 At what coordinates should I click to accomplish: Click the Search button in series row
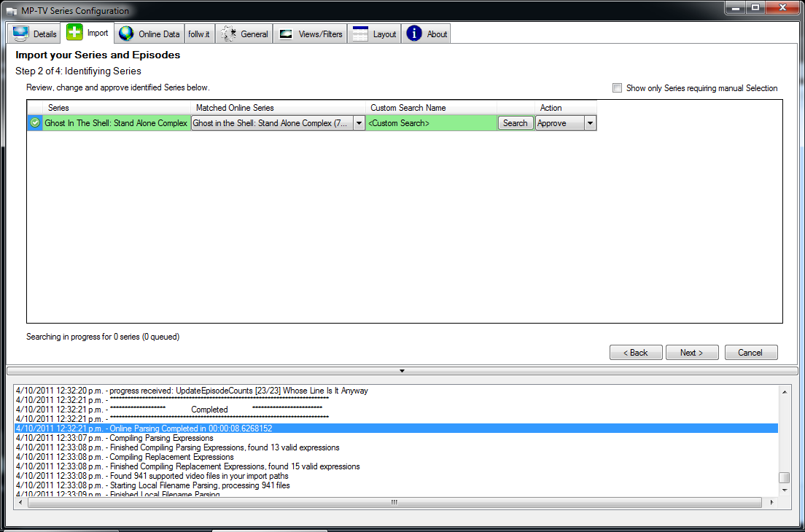pyautogui.click(x=515, y=123)
